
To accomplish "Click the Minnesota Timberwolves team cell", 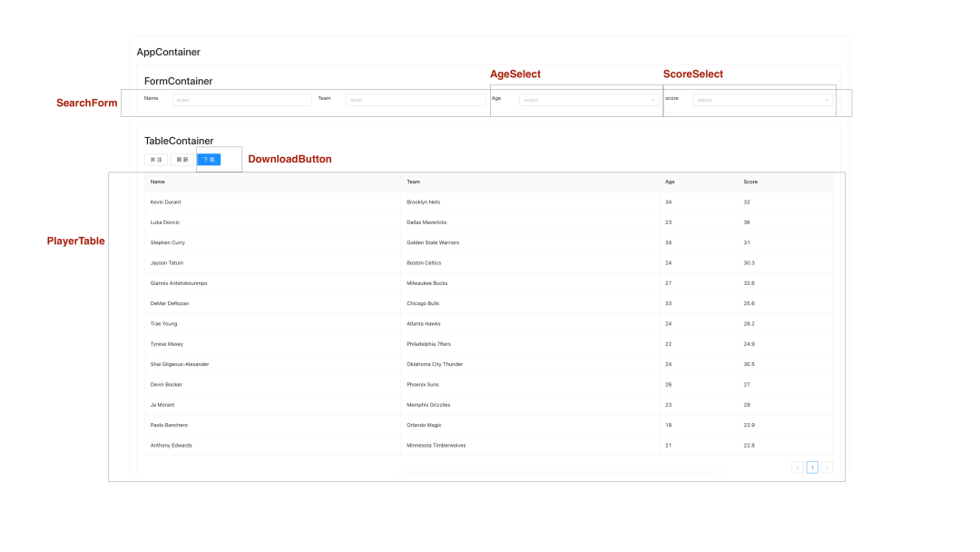I will 530,446.
